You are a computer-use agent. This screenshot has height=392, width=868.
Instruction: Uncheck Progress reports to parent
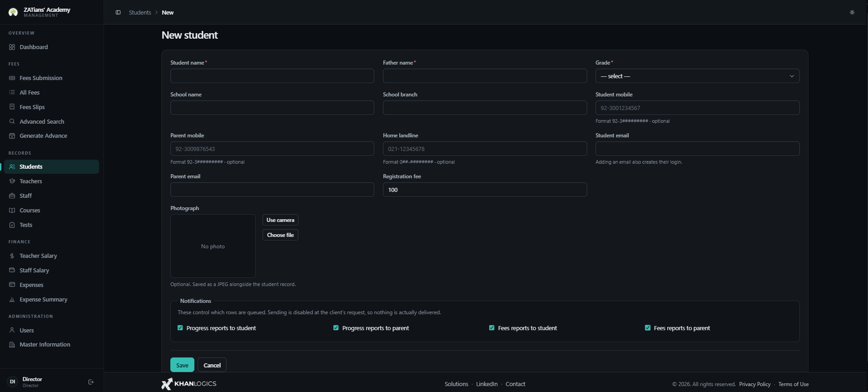pyautogui.click(x=336, y=328)
